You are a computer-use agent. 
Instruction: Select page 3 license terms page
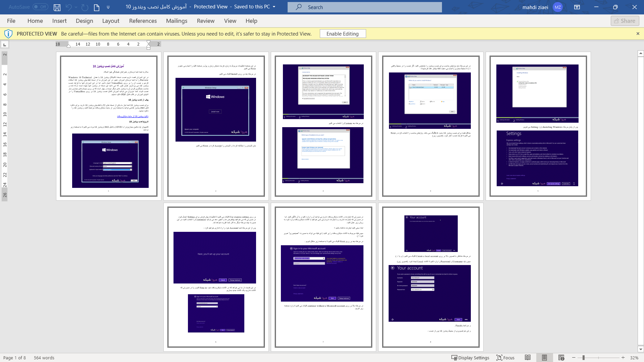pos(324,126)
